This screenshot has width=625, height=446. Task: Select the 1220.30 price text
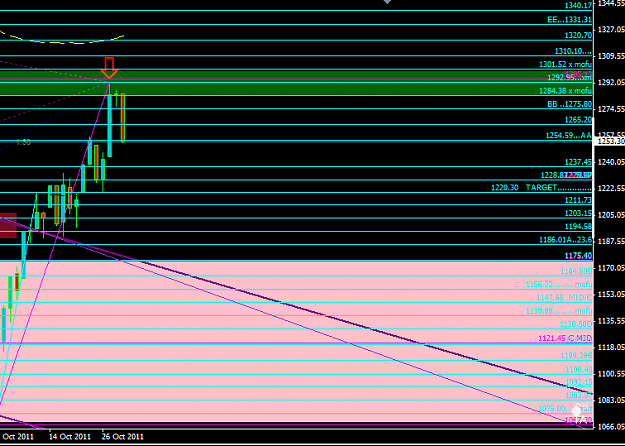505,187
